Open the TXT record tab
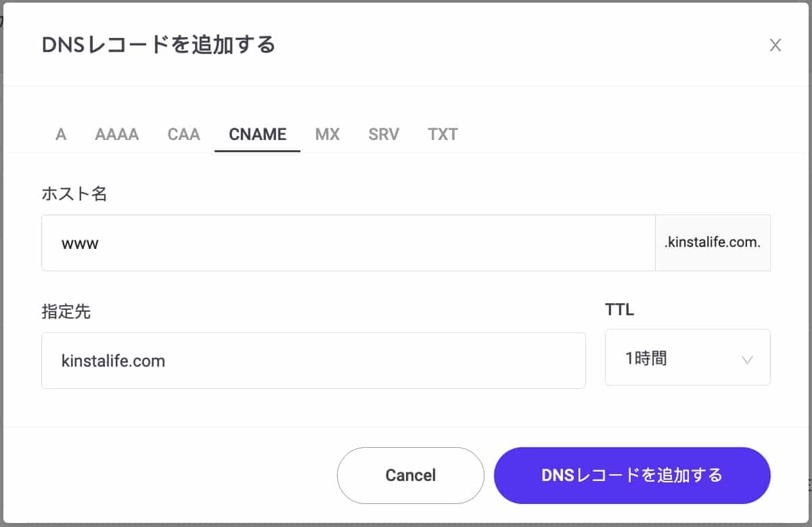The width and height of the screenshot is (812, 527). pyautogui.click(x=443, y=134)
